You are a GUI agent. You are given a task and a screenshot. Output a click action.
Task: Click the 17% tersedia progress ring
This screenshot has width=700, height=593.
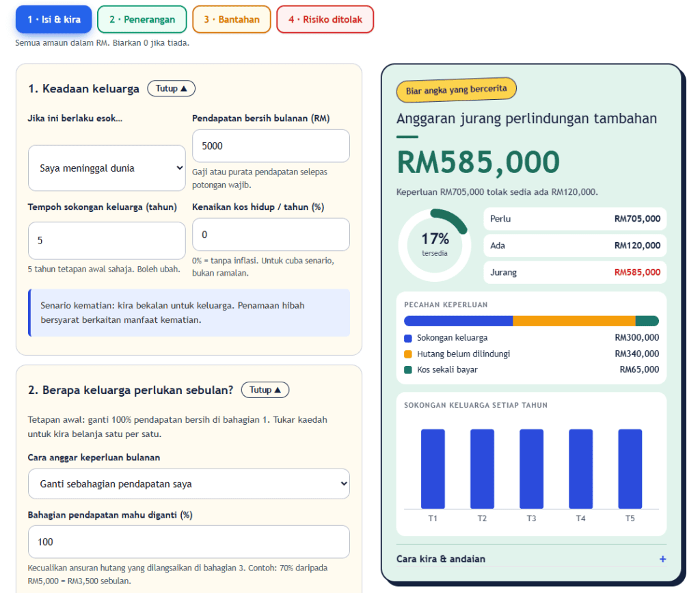point(434,245)
